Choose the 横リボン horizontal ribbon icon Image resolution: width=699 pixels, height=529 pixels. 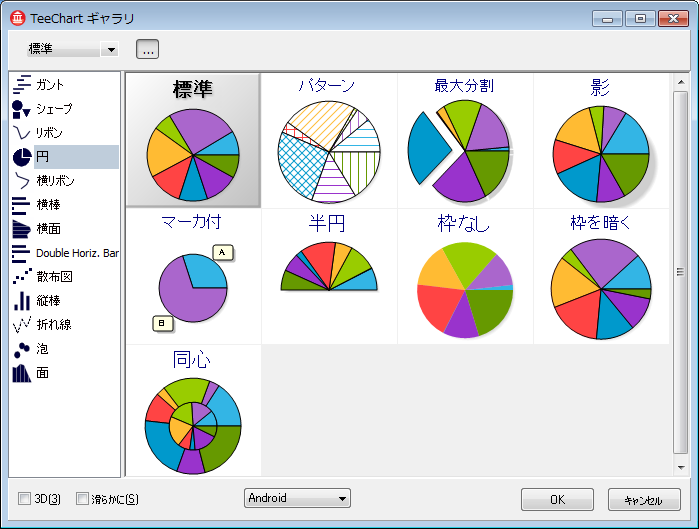tap(21, 180)
